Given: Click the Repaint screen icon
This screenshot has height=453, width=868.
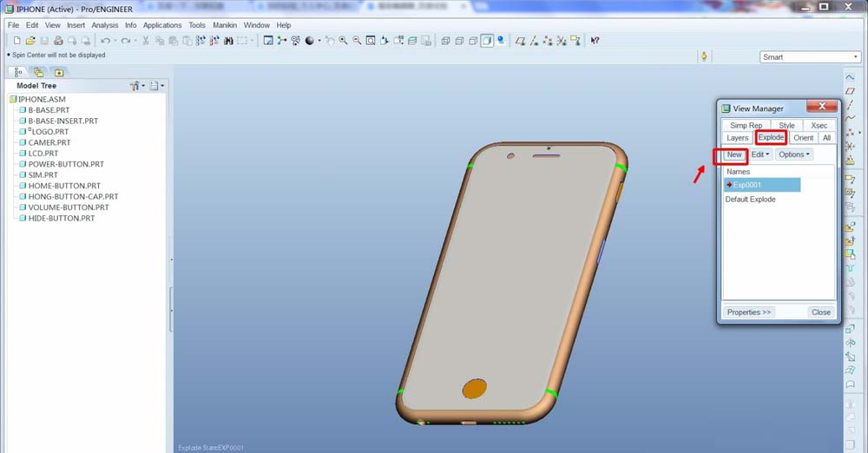Looking at the screenshot, I should click(268, 41).
